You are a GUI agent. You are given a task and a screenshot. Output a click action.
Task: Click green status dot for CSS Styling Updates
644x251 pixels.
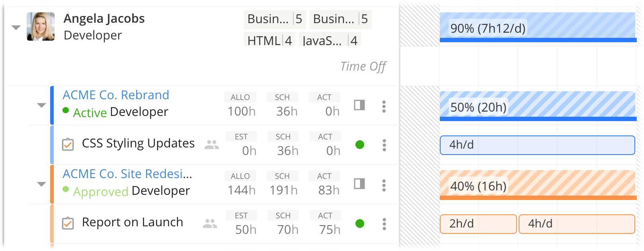pyautogui.click(x=360, y=145)
